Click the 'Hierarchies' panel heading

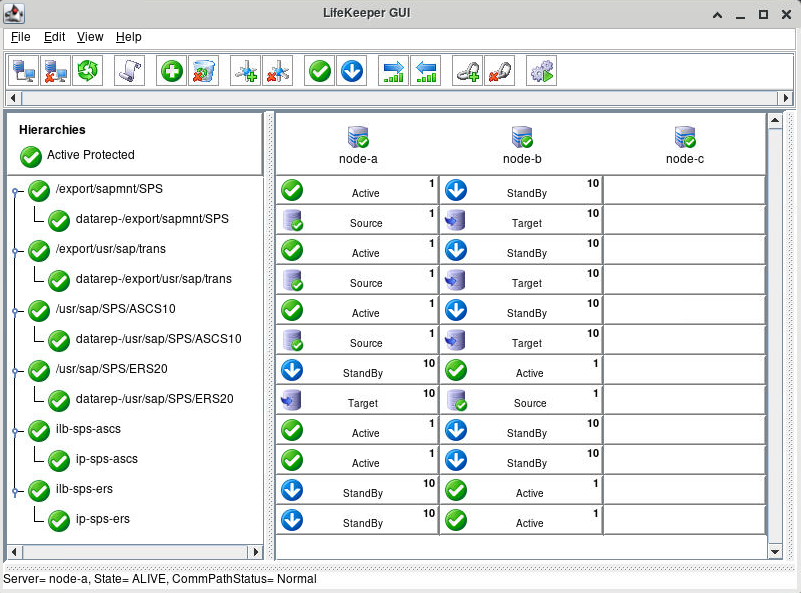(x=52, y=130)
